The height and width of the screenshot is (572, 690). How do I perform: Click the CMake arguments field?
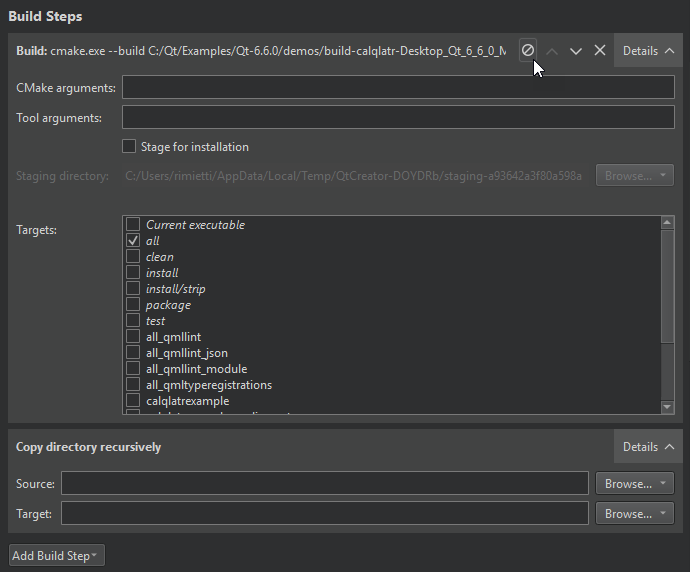click(x=398, y=88)
